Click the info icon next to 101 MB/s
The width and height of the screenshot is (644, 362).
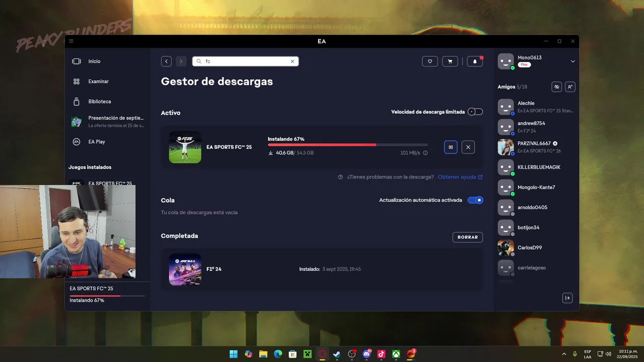425,153
